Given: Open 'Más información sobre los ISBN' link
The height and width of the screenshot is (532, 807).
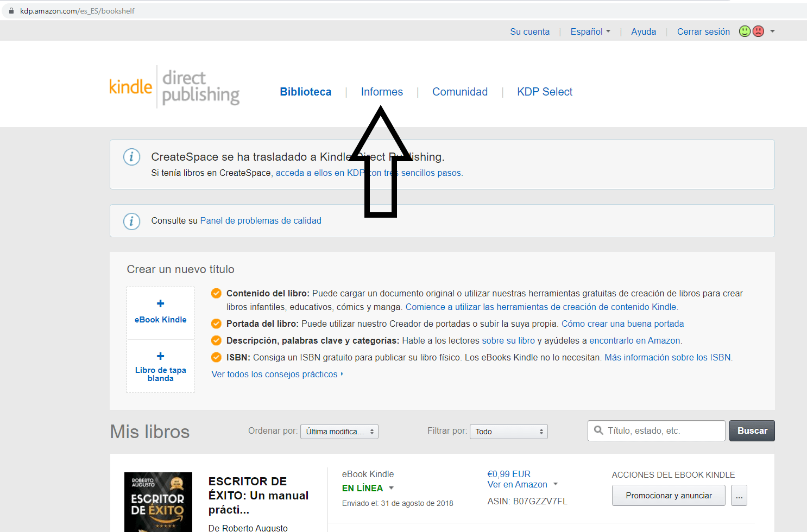Looking at the screenshot, I should (x=667, y=357).
